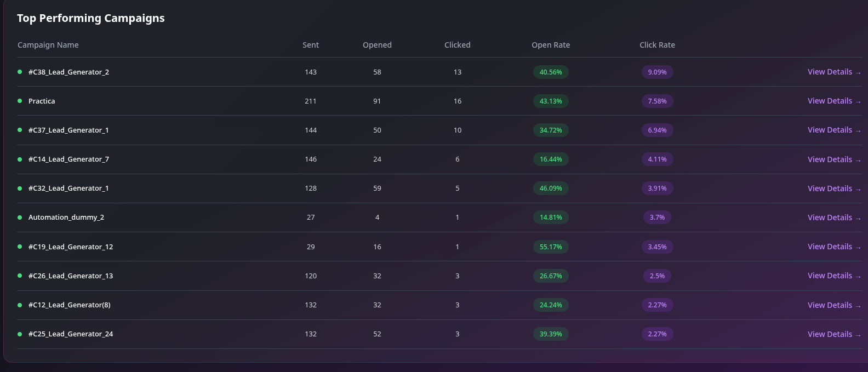The height and width of the screenshot is (372, 868).
Task: Open View Details for Practica campaign
Action: click(x=833, y=101)
